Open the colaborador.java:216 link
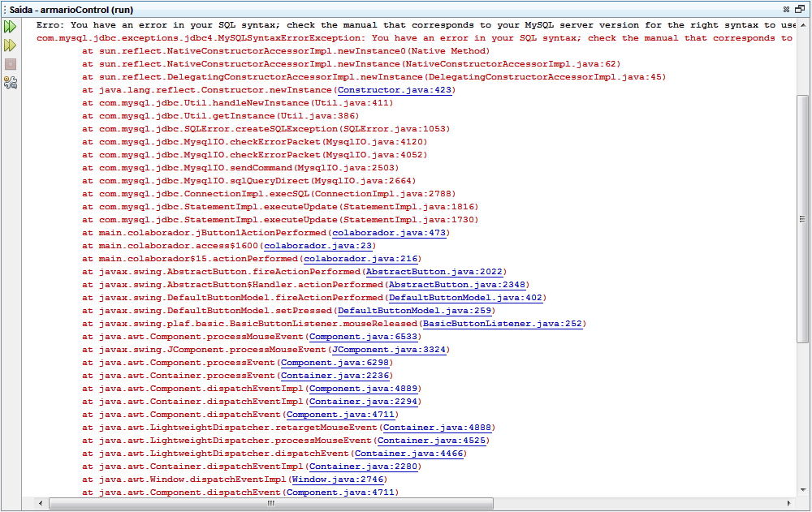Screen dimensions: 812x512 tap(361, 259)
